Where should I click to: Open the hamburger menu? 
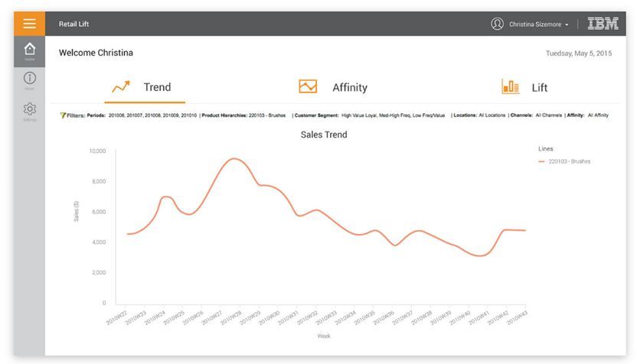click(29, 24)
